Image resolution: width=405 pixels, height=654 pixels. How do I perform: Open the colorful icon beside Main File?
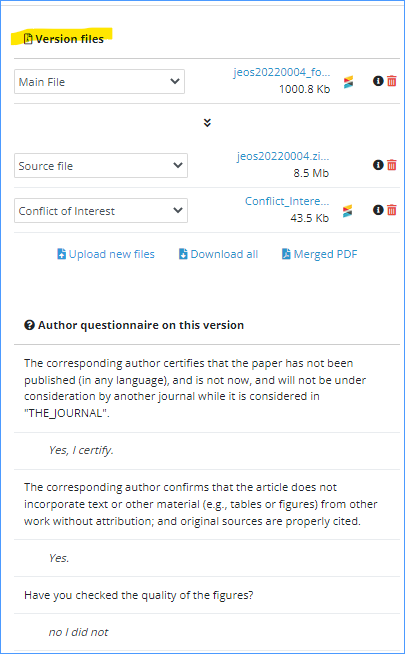click(348, 82)
